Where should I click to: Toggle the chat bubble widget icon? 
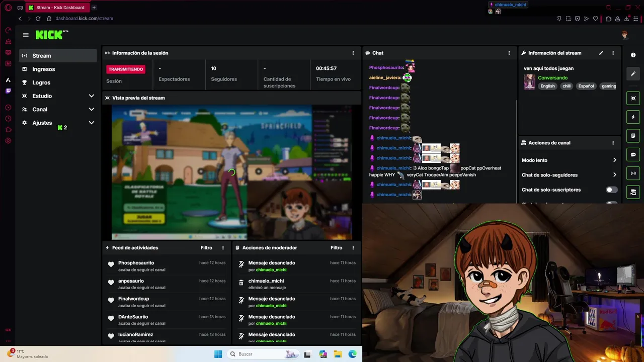[633, 154]
